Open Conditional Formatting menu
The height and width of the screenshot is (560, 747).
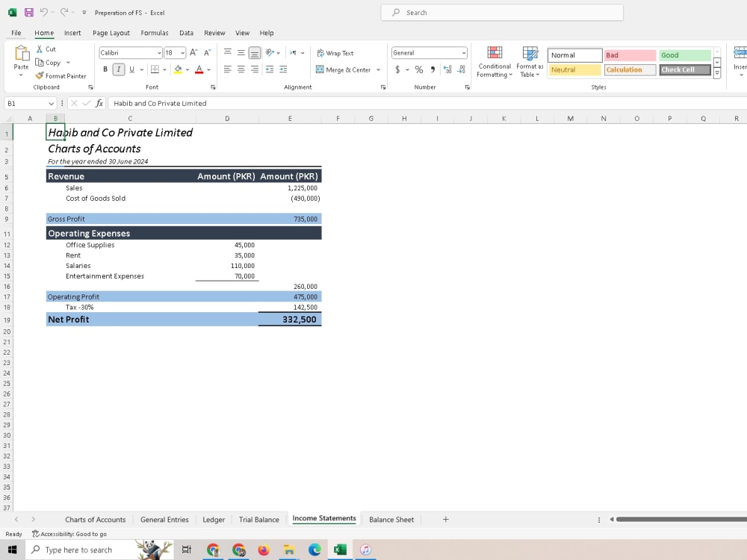pos(495,62)
